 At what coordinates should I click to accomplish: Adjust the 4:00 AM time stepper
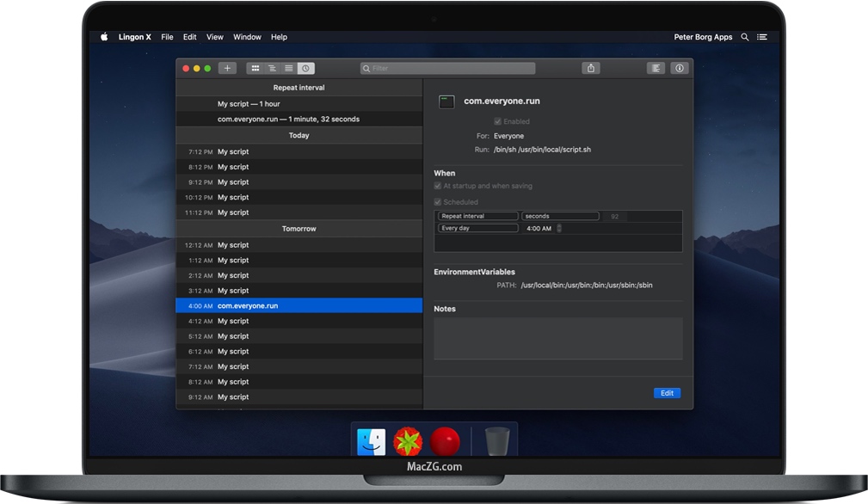(559, 228)
